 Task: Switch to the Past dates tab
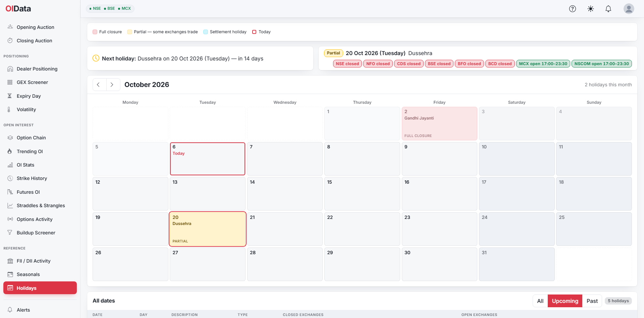click(592, 301)
